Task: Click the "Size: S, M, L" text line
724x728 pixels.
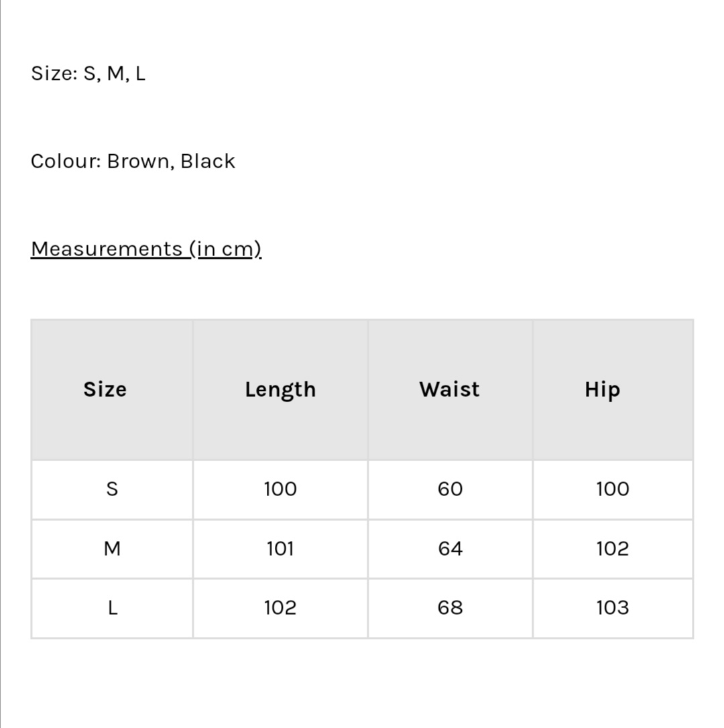Action: (x=88, y=73)
